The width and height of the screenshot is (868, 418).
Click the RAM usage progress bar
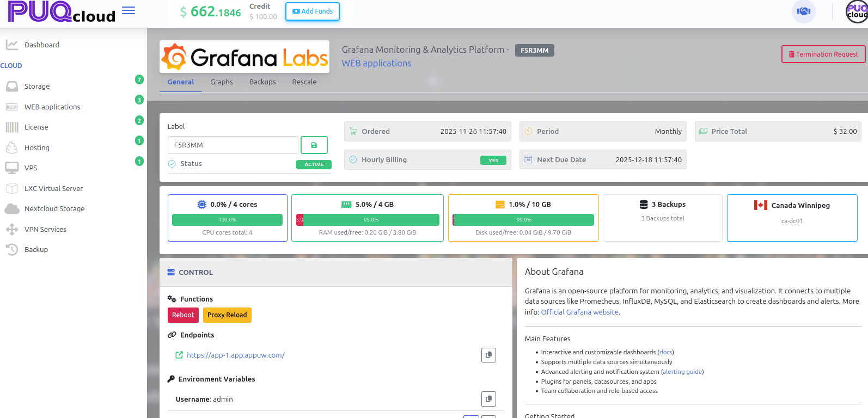click(x=368, y=220)
